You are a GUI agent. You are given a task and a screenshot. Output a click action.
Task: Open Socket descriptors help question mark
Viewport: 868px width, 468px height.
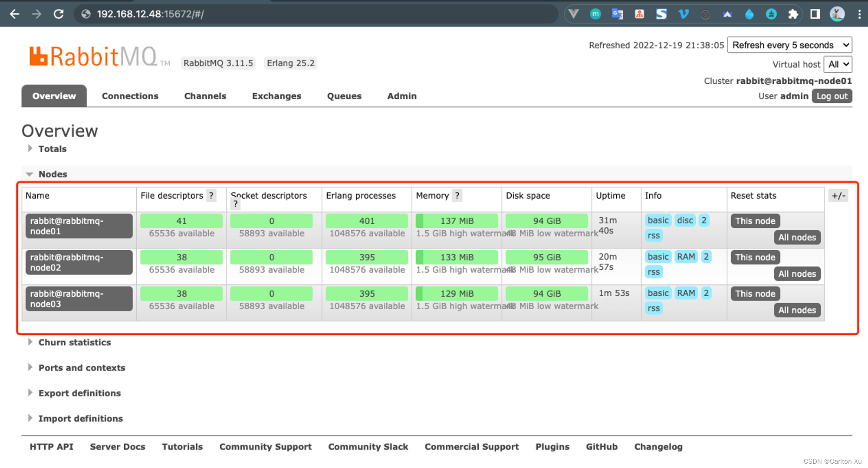click(235, 204)
